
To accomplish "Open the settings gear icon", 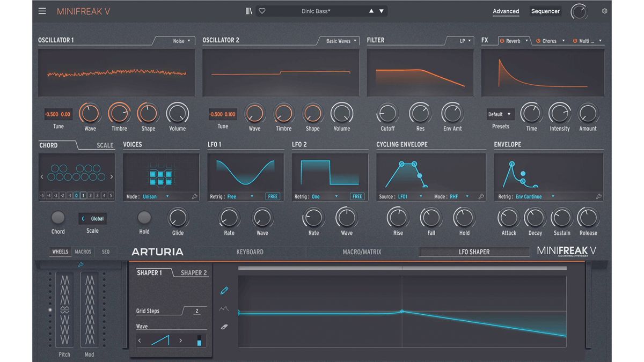I will pyautogui.click(x=604, y=11).
